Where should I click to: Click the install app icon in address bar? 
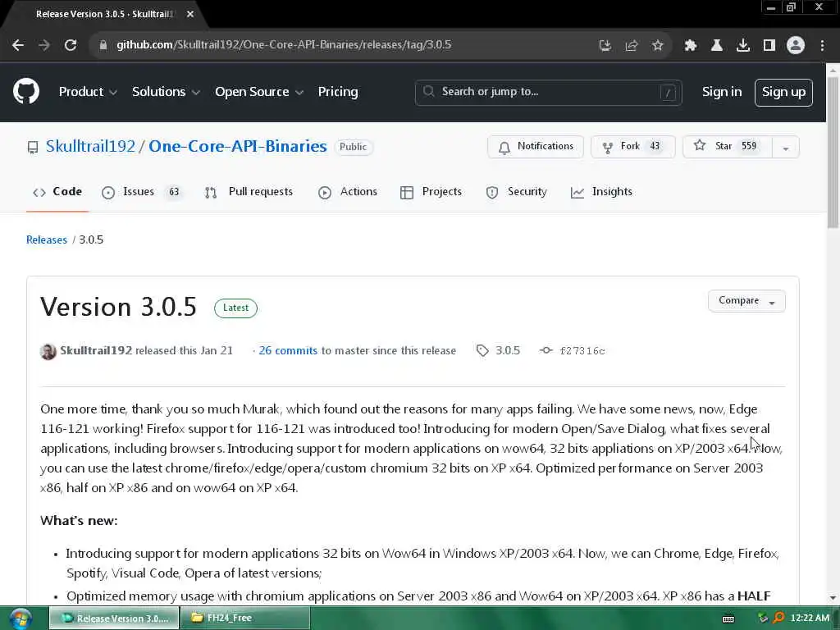tap(605, 46)
